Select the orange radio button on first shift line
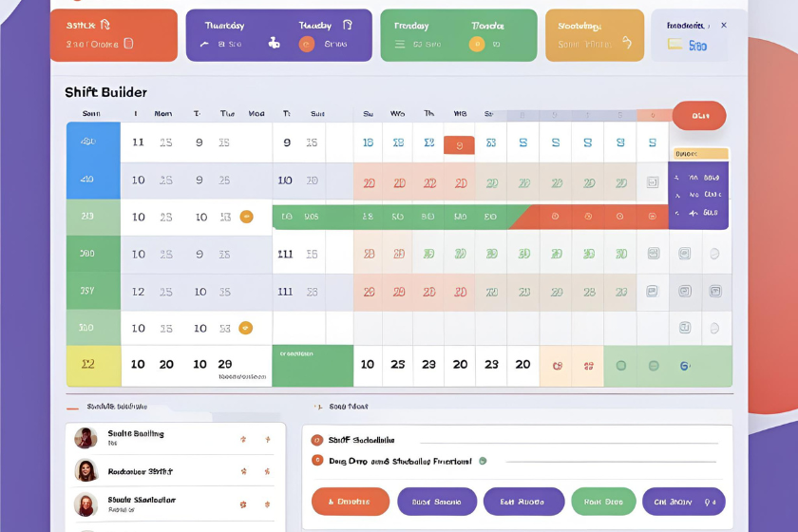Image resolution: width=798 pixels, height=532 pixels. (x=317, y=440)
